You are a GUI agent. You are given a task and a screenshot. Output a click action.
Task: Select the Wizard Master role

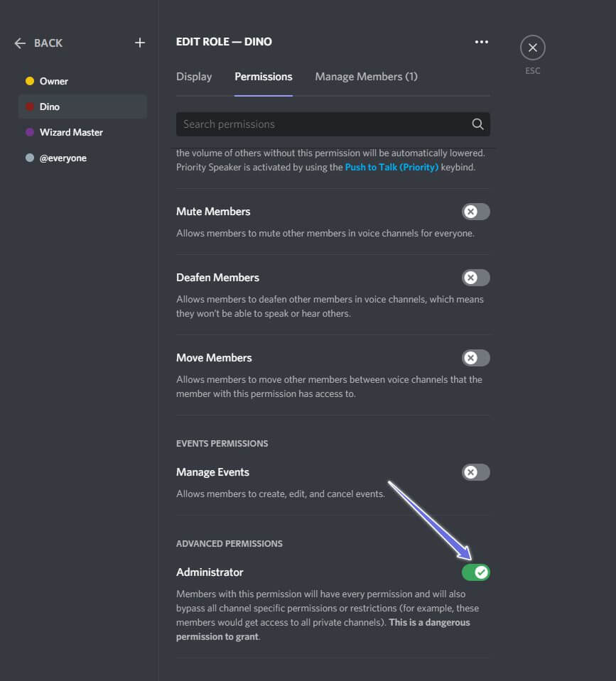click(82, 132)
